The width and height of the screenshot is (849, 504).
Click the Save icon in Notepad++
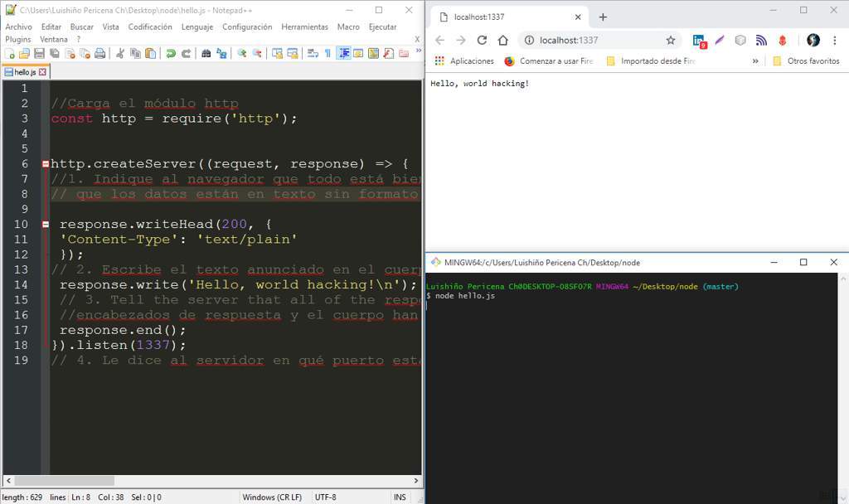(x=38, y=54)
